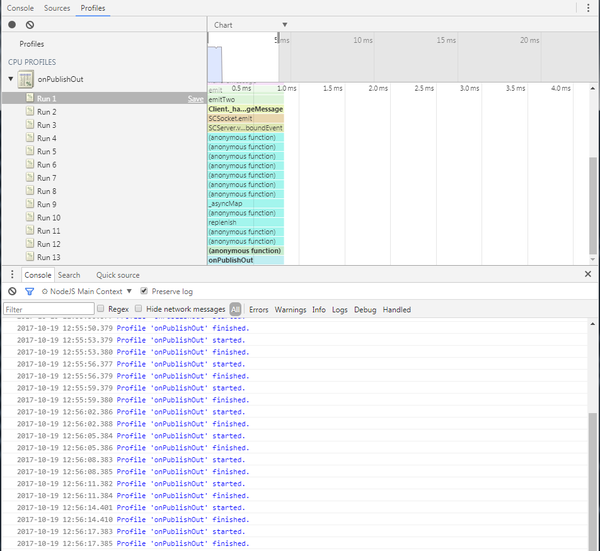The image size is (600, 551).
Task: Click the flame chart vertical scrollbar
Action: click(593, 205)
